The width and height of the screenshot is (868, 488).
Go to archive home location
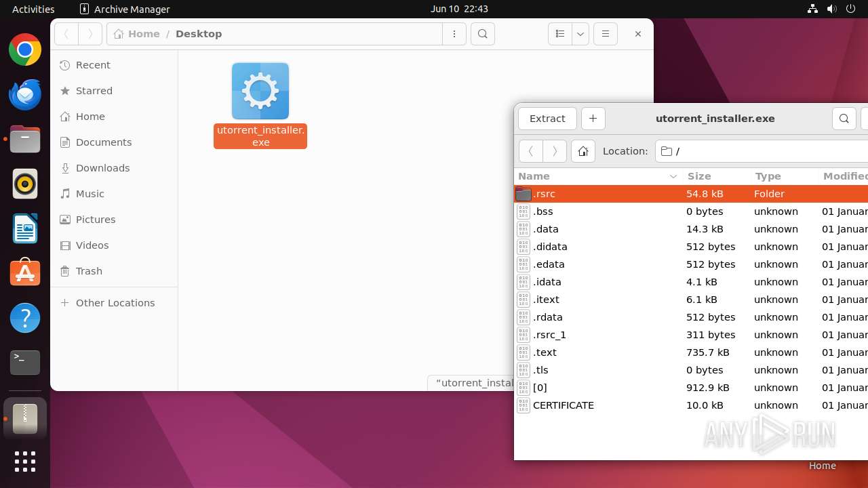coord(583,151)
